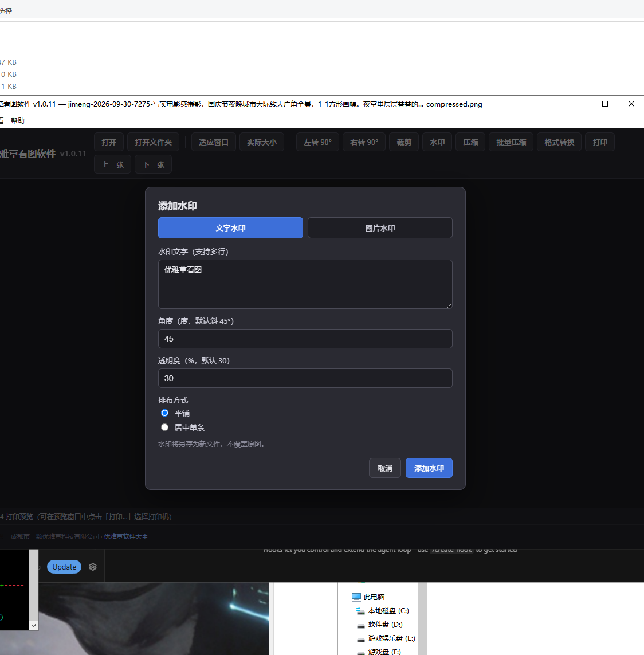
Task: Cancel the watermark dialog with 取消
Action: pyautogui.click(x=385, y=468)
